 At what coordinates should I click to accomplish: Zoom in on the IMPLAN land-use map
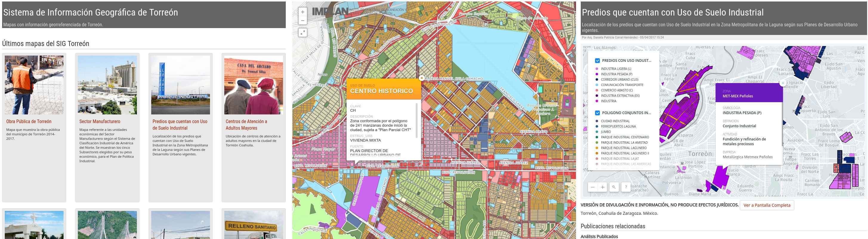[302, 12]
